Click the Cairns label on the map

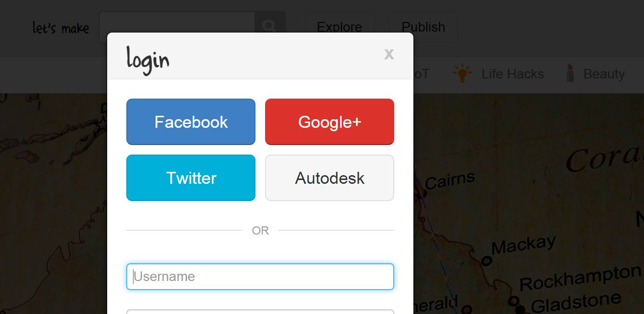click(449, 181)
